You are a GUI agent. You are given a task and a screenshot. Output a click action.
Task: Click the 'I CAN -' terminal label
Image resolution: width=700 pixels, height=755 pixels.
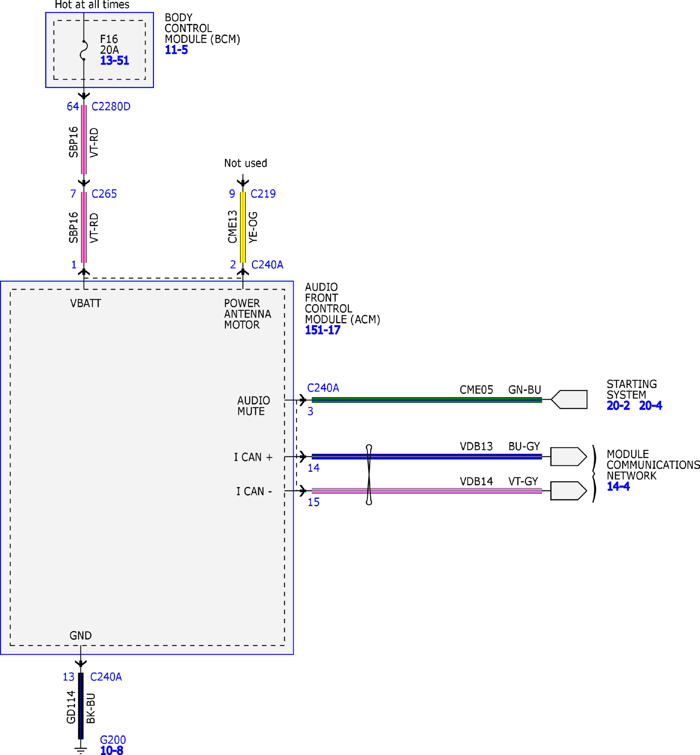(254, 491)
